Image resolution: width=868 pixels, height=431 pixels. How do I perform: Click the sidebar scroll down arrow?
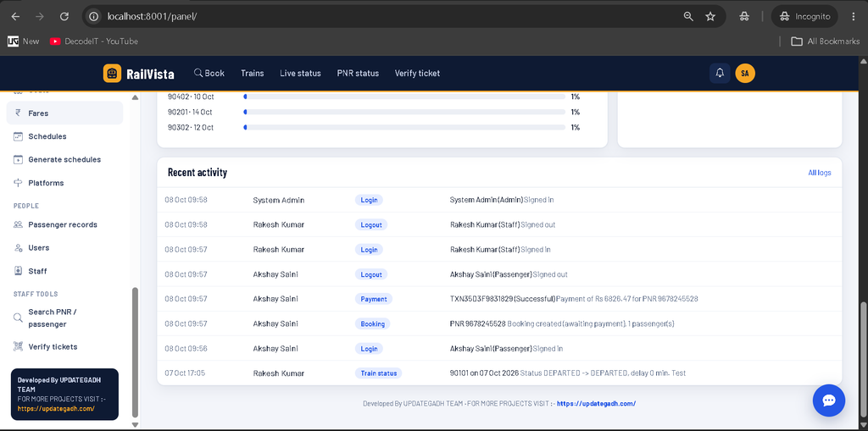tap(135, 424)
